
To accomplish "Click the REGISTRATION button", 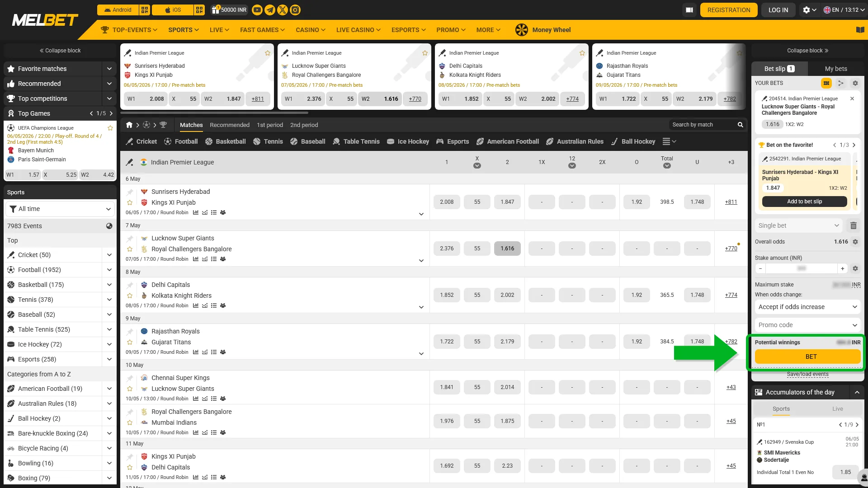I will click(x=729, y=10).
